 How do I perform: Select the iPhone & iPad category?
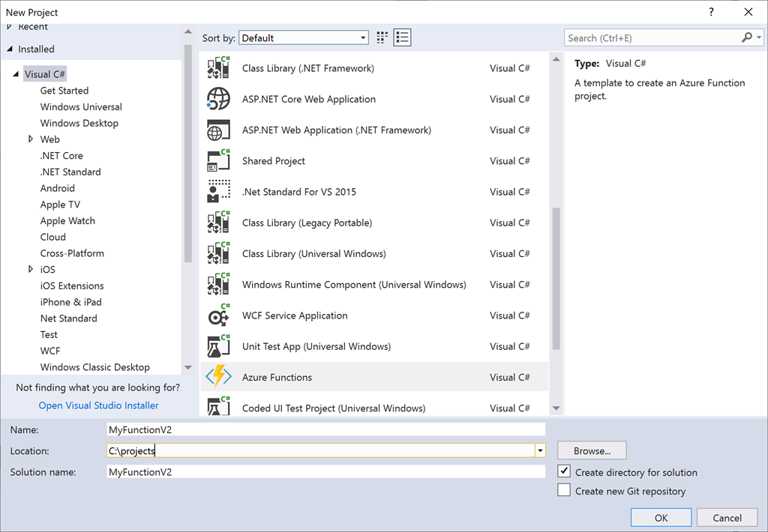[71, 302]
